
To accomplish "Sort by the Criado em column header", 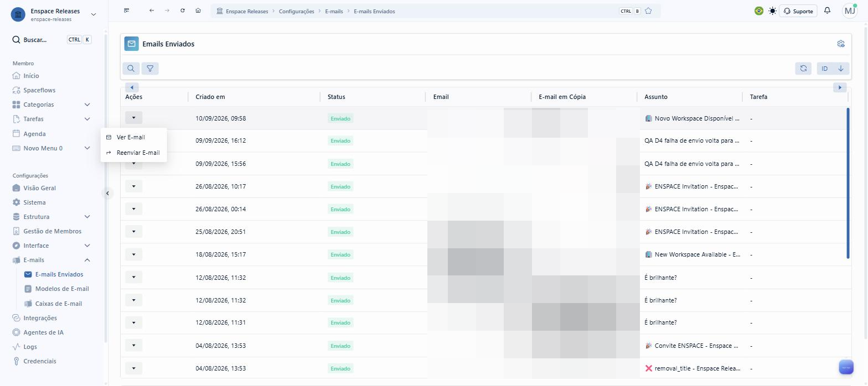I will click(210, 97).
